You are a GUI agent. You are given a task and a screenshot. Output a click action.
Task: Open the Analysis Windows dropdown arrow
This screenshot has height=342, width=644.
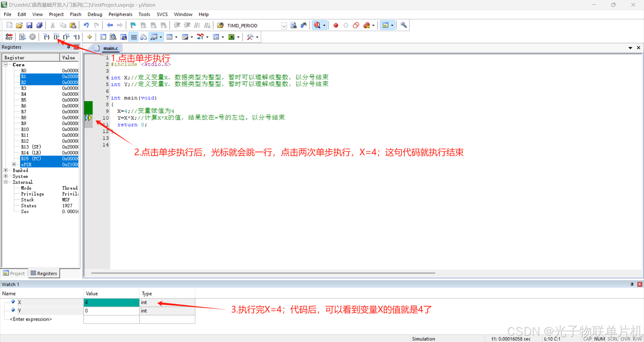pos(207,37)
